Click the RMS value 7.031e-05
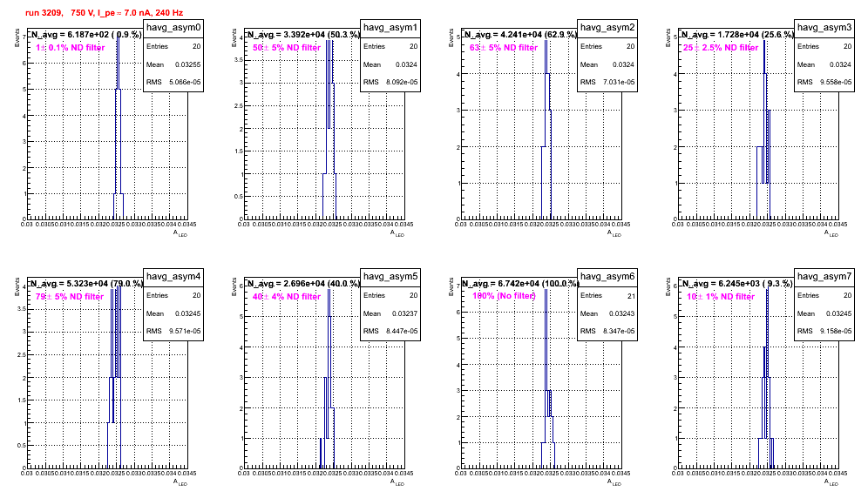Screen dimensions: 868x498 point(619,83)
